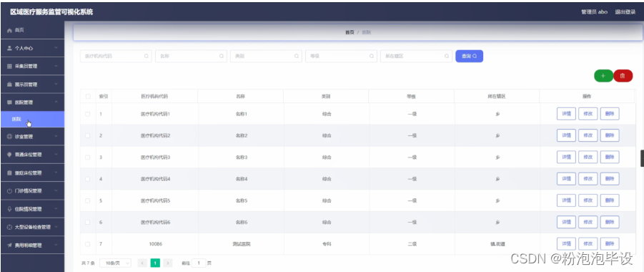Click the 医疗机构代码 search input field
Viewport: 644px width, 272px height.
point(116,56)
